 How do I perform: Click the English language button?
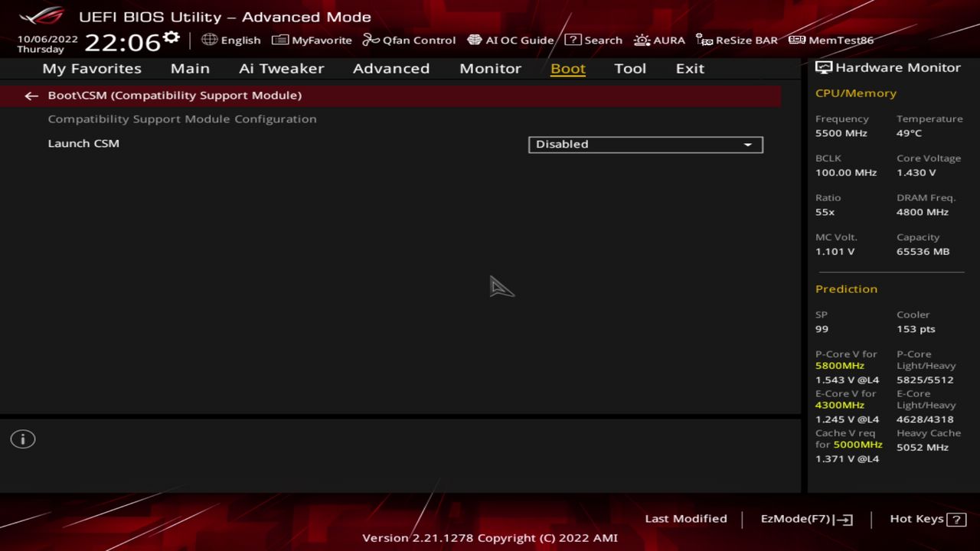click(231, 40)
